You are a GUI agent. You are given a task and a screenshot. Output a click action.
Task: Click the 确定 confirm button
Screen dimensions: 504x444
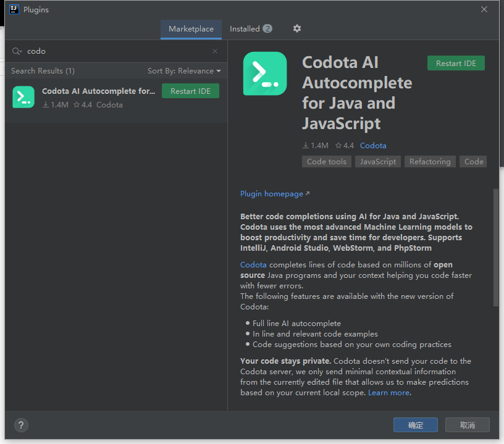click(x=415, y=425)
